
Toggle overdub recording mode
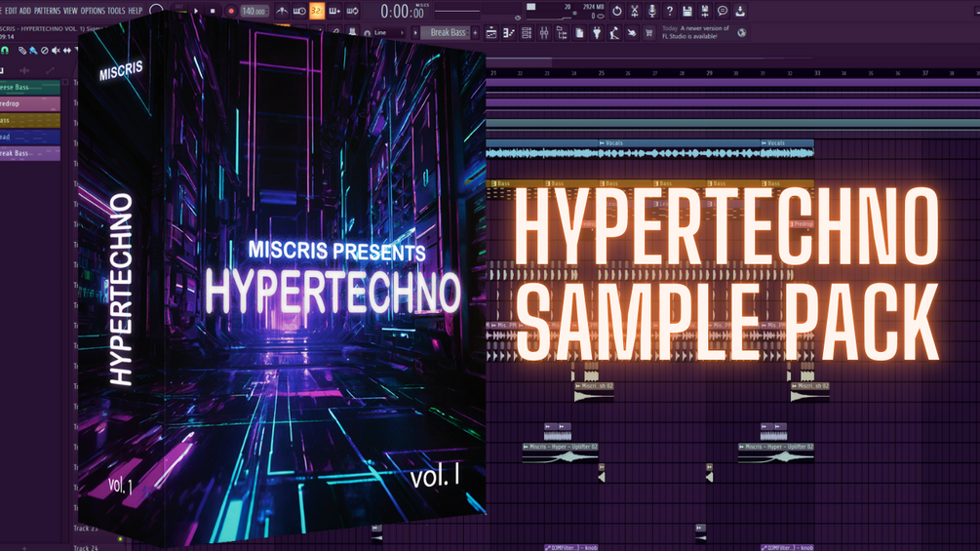[334, 11]
